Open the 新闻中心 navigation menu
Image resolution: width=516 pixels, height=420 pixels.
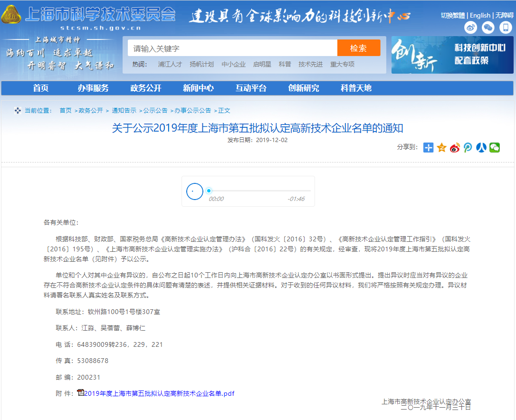point(198,88)
